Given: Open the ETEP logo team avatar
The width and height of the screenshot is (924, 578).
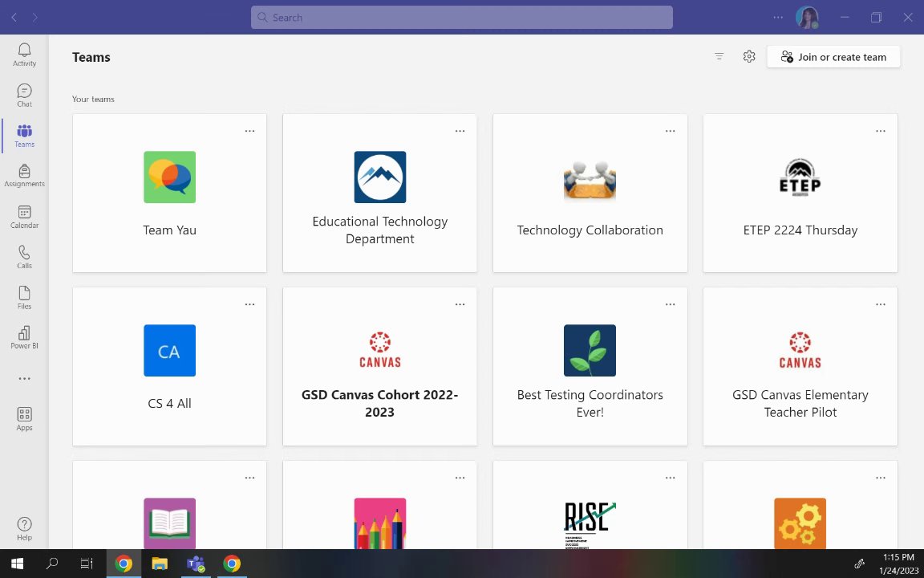Looking at the screenshot, I should [800, 177].
